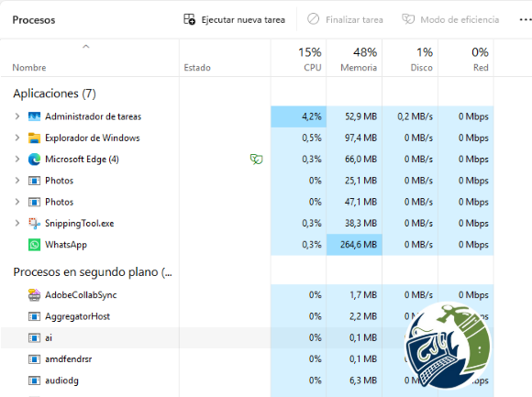Click the AdobeCollabSync icon
The image size is (532, 397).
pos(34,295)
